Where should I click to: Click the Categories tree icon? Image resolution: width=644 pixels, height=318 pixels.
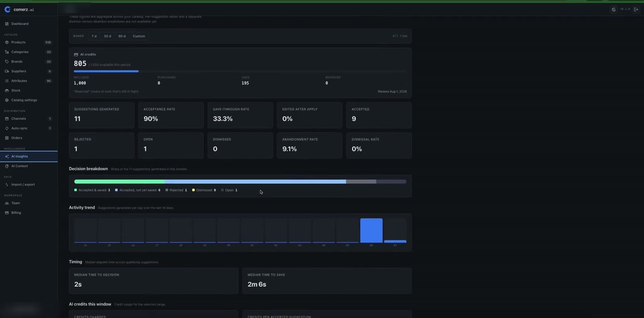(x=7, y=52)
